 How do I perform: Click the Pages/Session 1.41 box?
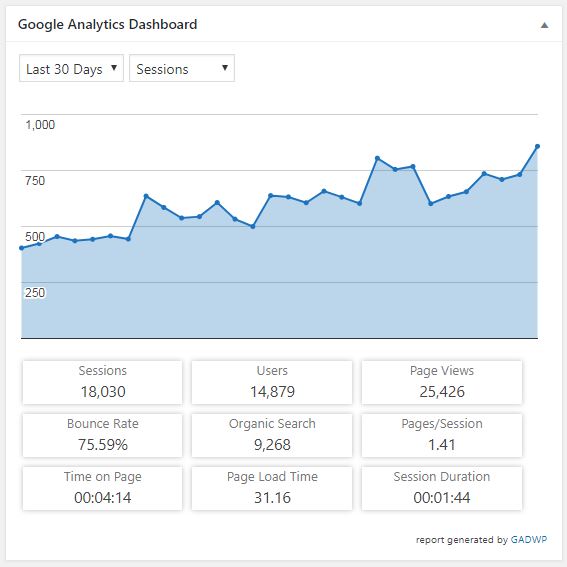(x=442, y=435)
